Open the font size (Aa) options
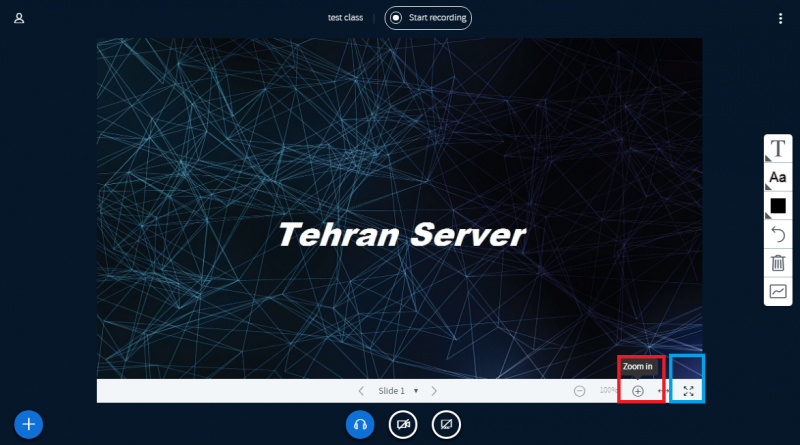This screenshot has height=445, width=800. 777,177
